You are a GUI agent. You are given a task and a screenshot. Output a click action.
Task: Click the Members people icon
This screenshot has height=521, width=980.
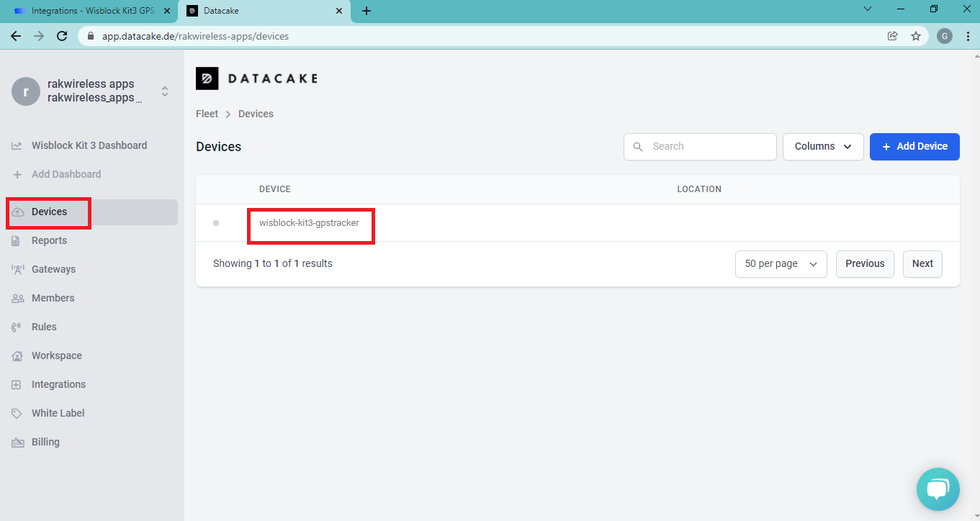[17, 299]
